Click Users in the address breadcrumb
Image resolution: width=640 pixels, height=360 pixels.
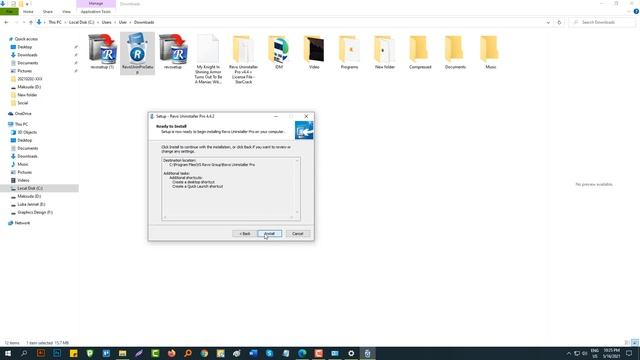pyautogui.click(x=107, y=22)
